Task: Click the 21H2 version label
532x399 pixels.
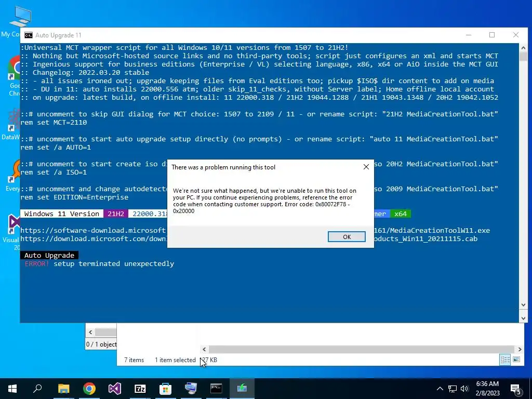Action: [x=116, y=214]
